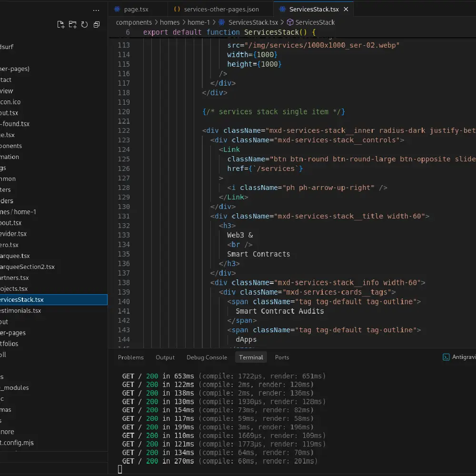Open the homes breadcrumb dropdown

click(170, 22)
